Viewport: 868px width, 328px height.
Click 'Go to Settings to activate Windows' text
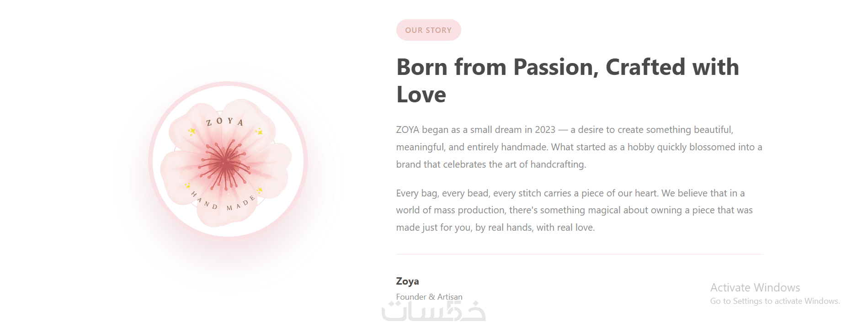point(775,301)
